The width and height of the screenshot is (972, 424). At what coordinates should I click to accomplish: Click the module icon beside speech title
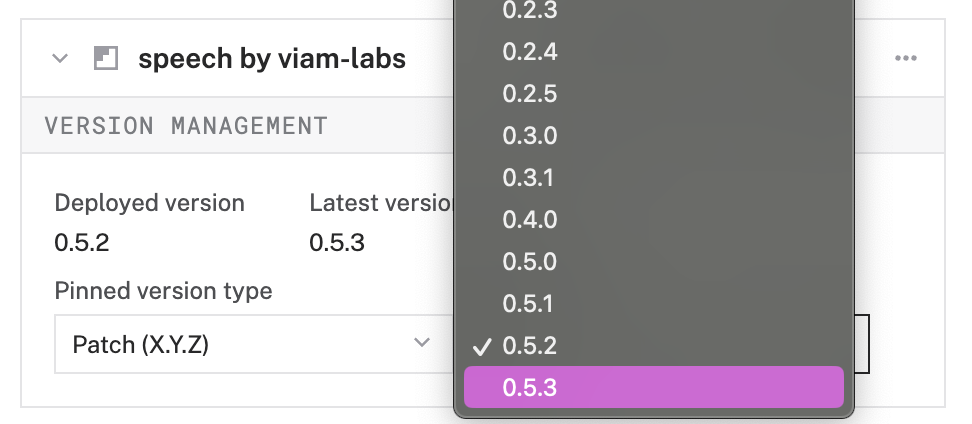105,59
